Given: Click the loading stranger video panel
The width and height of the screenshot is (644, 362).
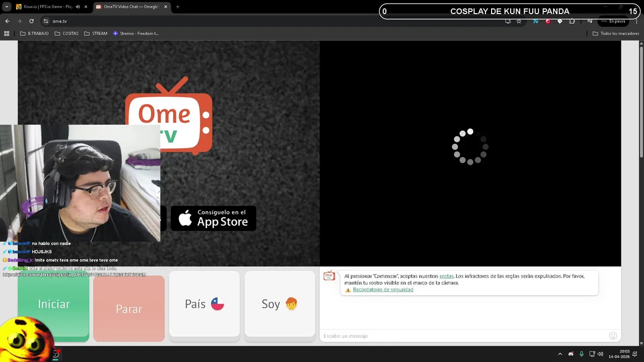Looking at the screenshot, I should coord(470,153).
